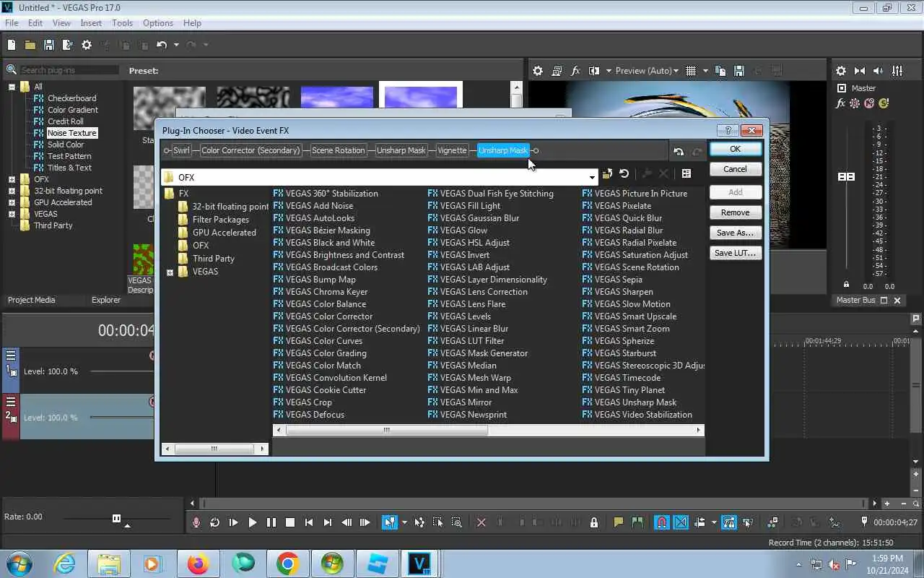Image resolution: width=924 pixels, height=578 pixels.
Task: Toggle the Auto Ripple icon
Action: (701, 522)
